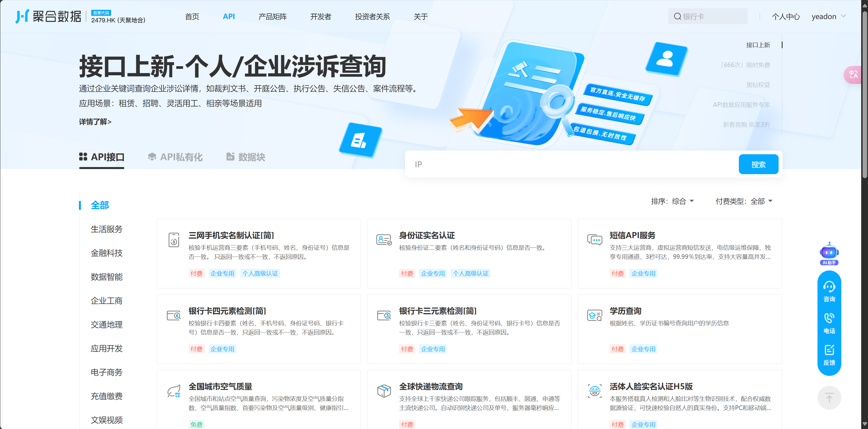Click the 全球快递物流查询 box icon
This screenshot has width=868, height=429.
384,391
